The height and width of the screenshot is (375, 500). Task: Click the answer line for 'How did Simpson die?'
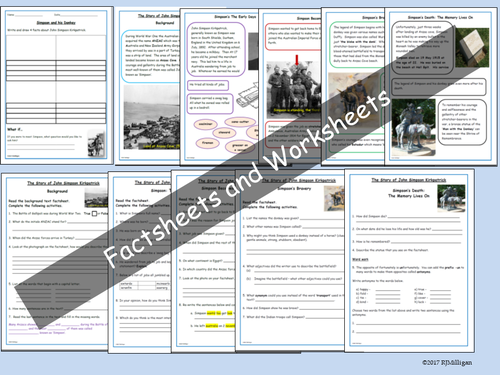(424, 217)
